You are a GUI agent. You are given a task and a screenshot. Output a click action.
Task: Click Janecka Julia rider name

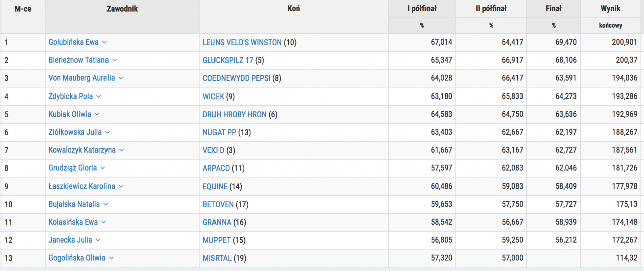[70, 240]
